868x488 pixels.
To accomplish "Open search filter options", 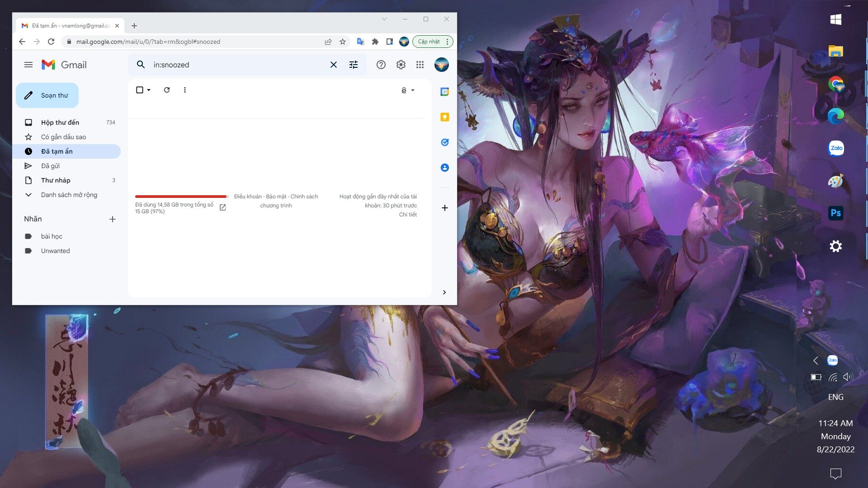I will point(354,65).
